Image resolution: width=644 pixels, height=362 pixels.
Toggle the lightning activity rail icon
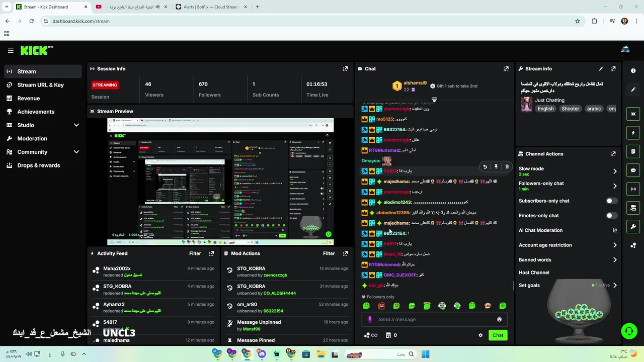coord(633,133)
